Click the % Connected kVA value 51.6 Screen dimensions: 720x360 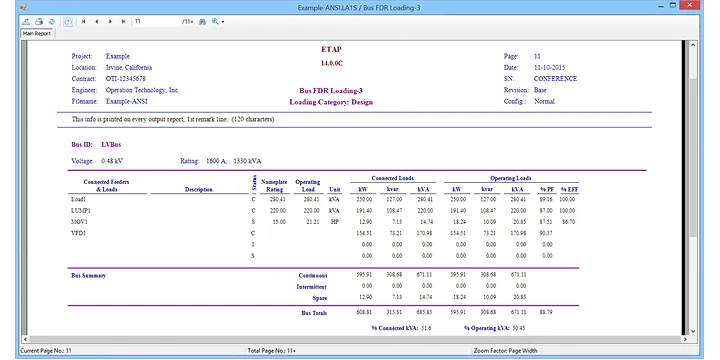point(427,328)
